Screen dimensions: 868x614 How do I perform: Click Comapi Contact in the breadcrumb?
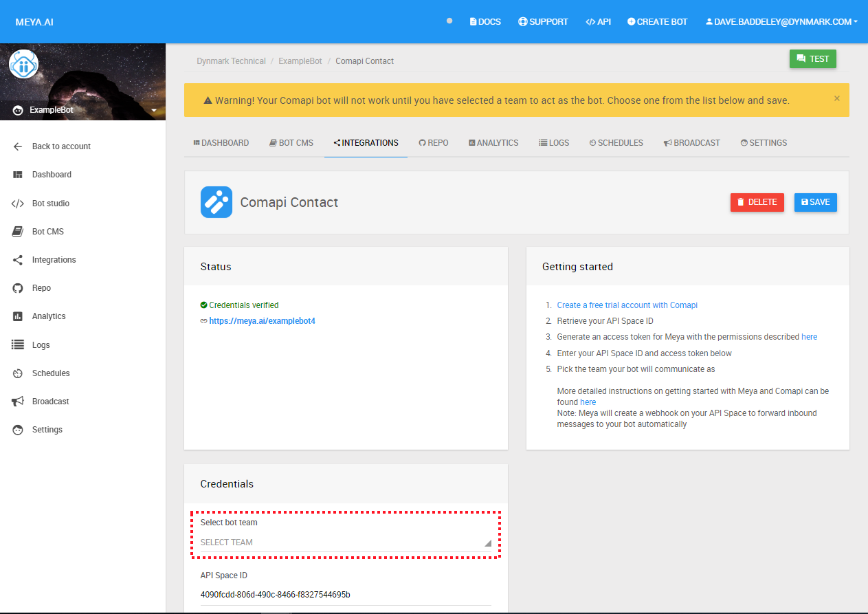(365, 61)
